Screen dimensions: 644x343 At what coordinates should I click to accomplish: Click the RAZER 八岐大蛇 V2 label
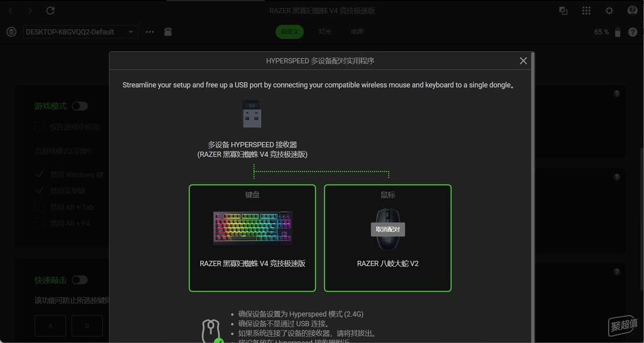387,264
